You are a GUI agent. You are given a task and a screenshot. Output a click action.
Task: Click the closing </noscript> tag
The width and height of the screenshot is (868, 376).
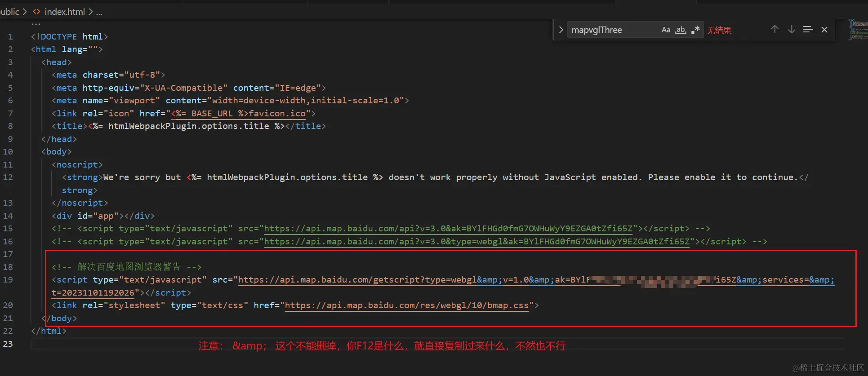click(x=80, y=203)
